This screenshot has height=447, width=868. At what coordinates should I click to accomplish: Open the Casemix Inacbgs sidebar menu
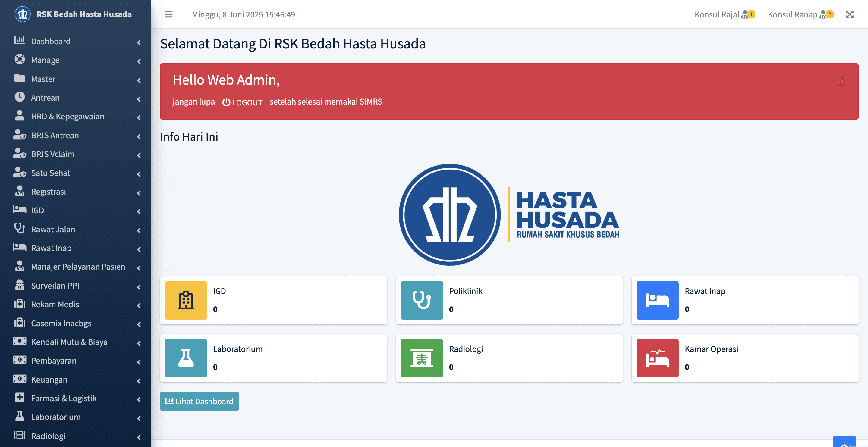tap(75, 323)
